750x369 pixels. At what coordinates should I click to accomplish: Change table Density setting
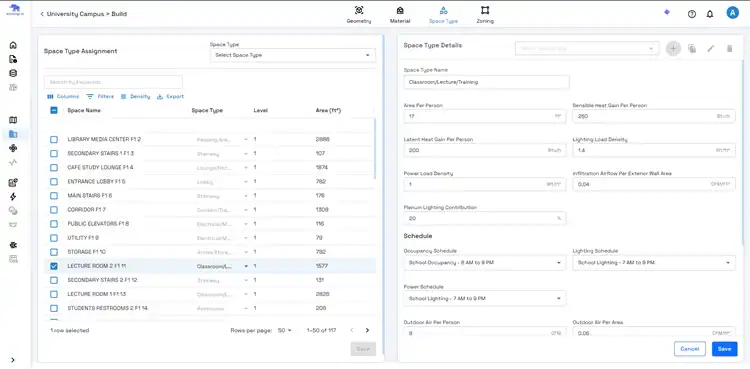coord(135,96)
